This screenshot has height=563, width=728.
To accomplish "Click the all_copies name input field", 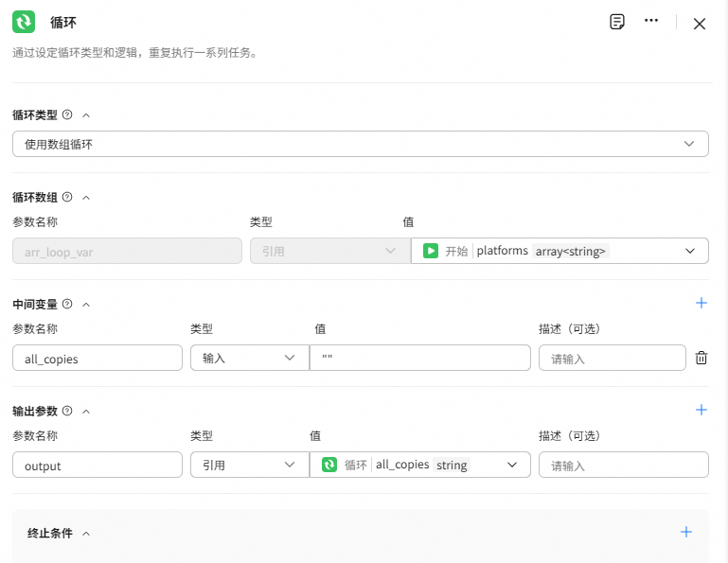I will (98, 358).
